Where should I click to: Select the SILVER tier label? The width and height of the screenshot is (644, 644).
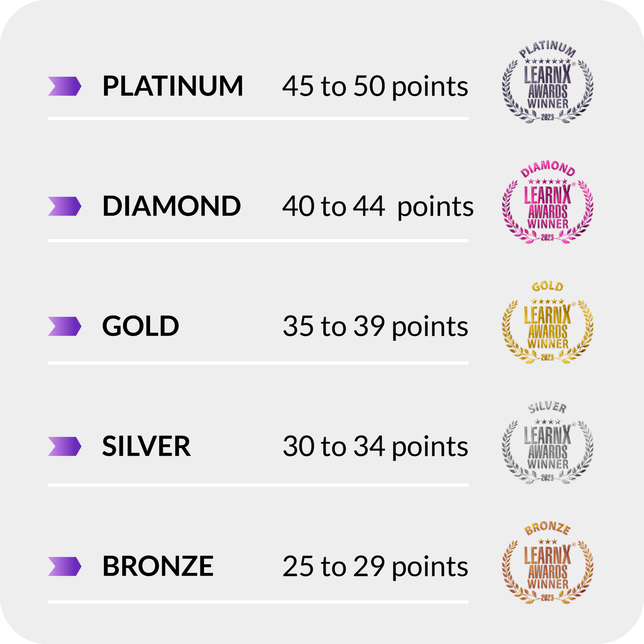[x=146, y=446]
